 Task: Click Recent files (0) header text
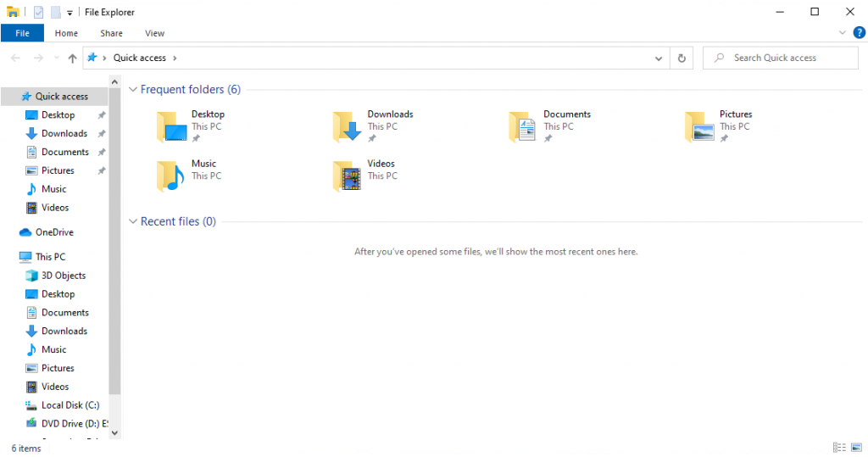click(178, 221)
